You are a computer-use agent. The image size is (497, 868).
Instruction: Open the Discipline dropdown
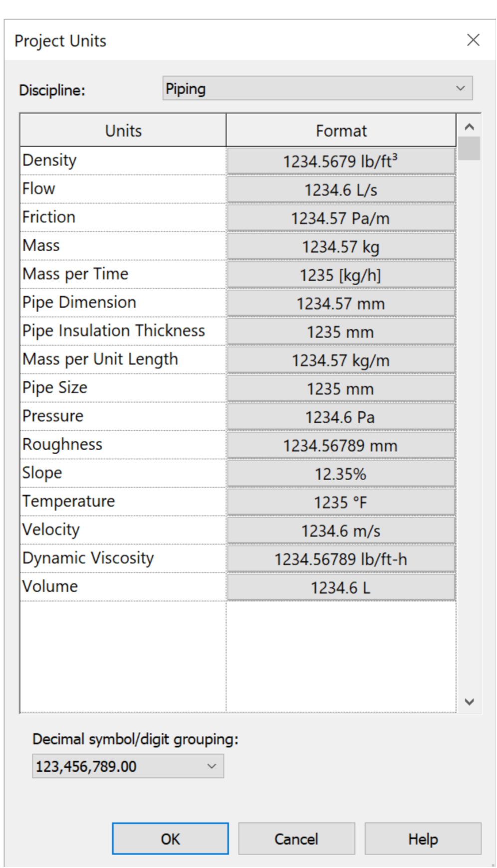317,88
